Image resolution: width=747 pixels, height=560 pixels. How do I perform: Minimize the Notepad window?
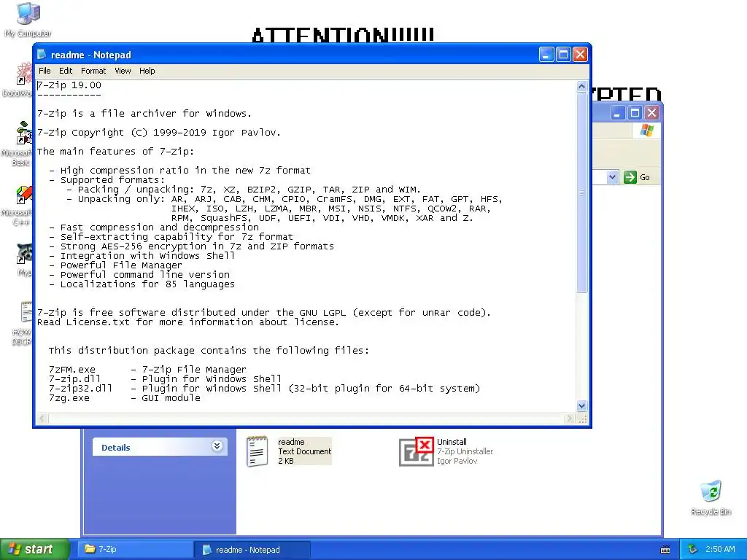[546, 54]
